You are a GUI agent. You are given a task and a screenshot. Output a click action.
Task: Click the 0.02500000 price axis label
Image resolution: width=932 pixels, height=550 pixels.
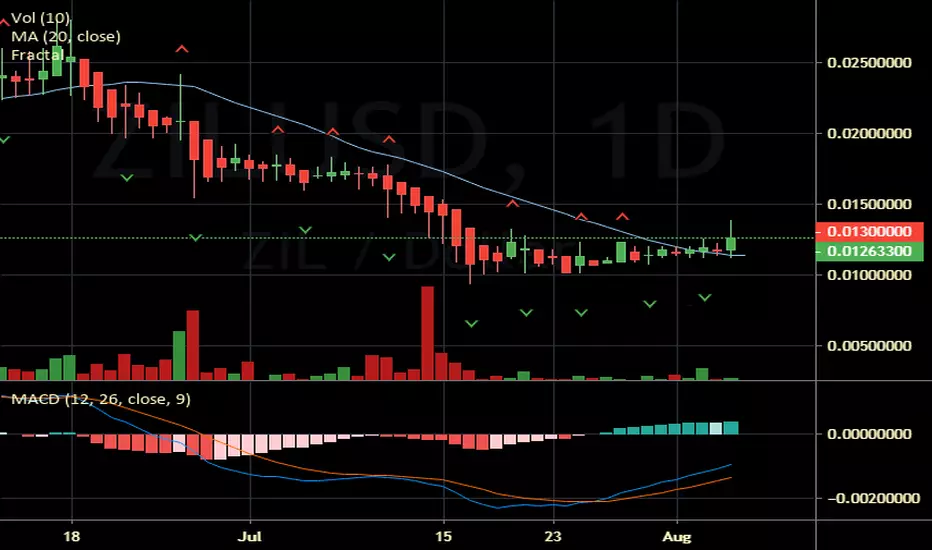pyautogui.click(x=869, y=62)
